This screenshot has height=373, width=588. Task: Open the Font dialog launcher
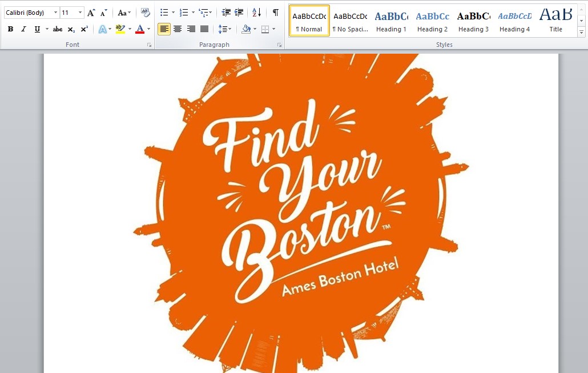tap(149, 45)
